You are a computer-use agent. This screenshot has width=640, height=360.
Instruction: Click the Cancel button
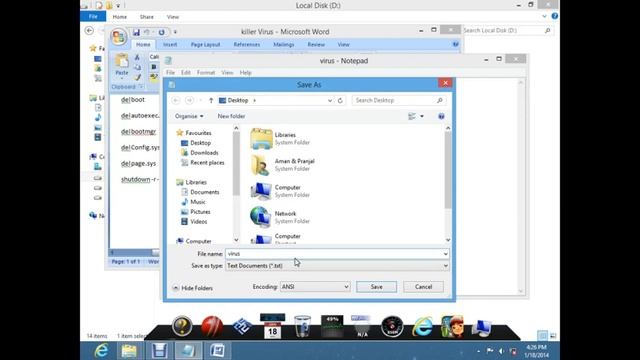(x=423, y=287)
